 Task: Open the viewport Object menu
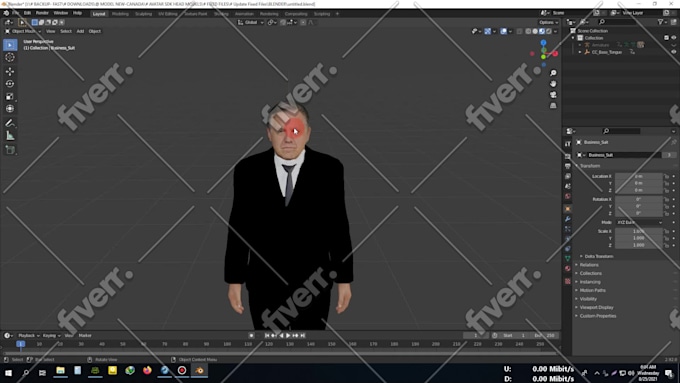coord(95,31)
